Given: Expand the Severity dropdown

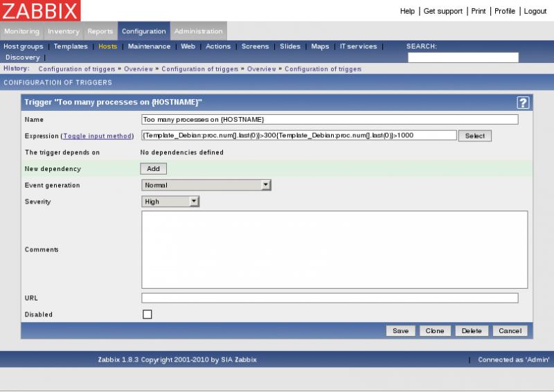Looking at the screenshot, I should tap(170, 202).
